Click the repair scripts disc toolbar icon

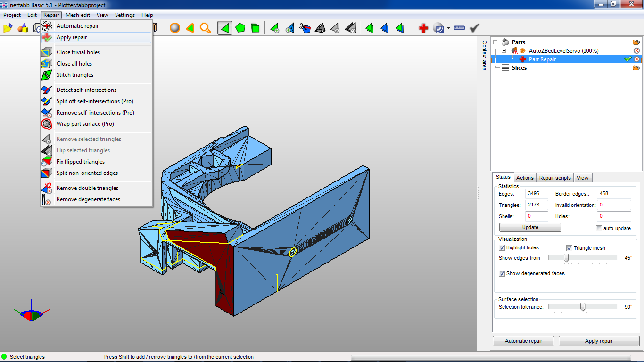[x=438, y=28]
